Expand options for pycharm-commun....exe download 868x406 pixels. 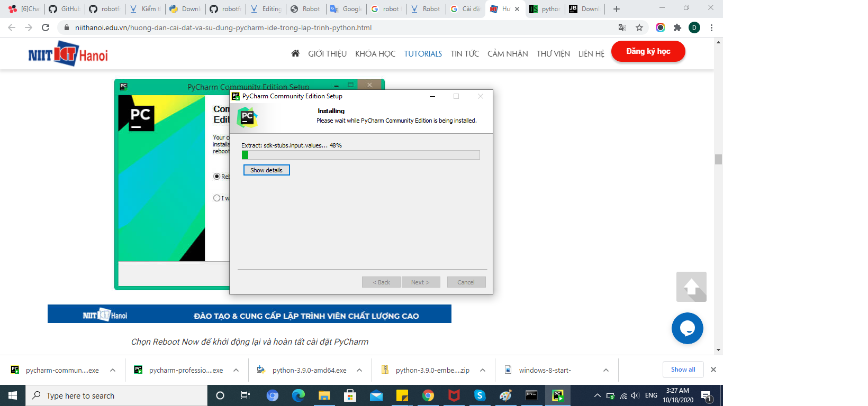pos(113,370)
